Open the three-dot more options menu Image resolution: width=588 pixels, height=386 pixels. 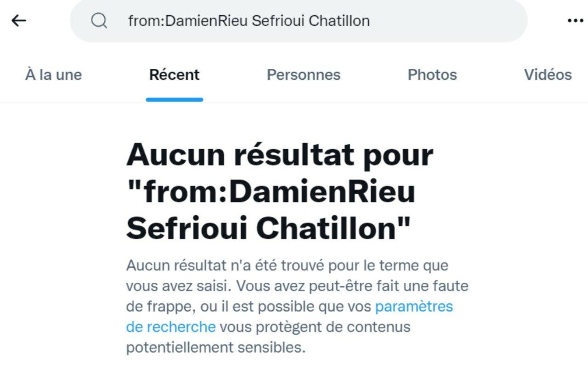575,21
